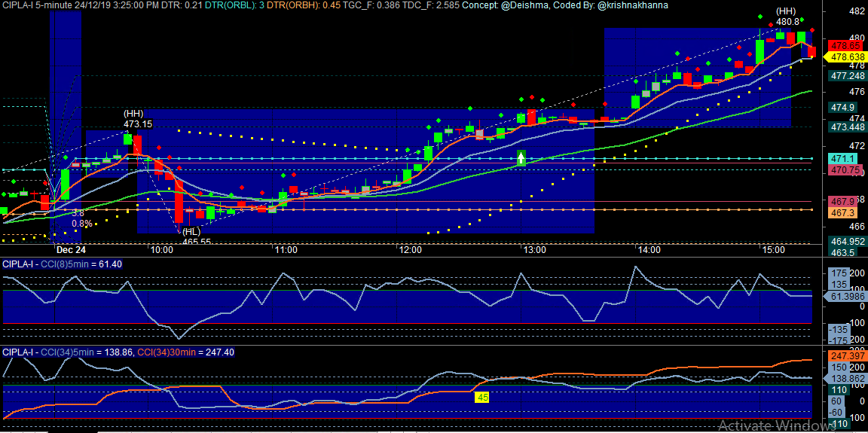The width and height of the screenshot is (868, 433).
Task: Click the 10:00 time axis label
Action: [x=160, y=249]
